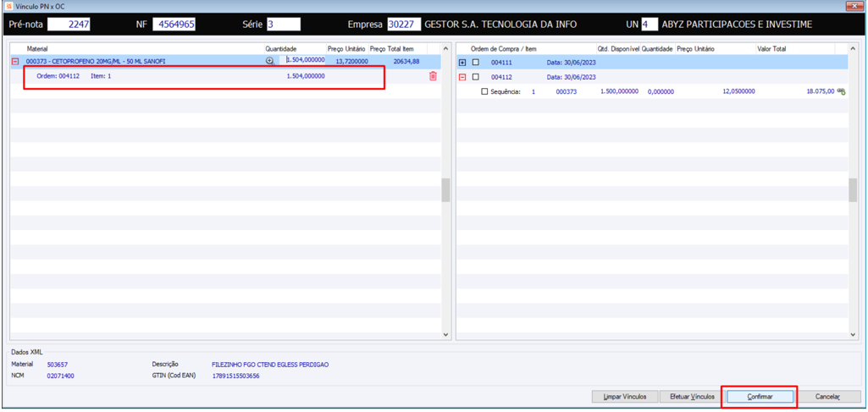Collapse purchase order 004112
The height and width of the screenshot is (412, 868).
point(462,78)
